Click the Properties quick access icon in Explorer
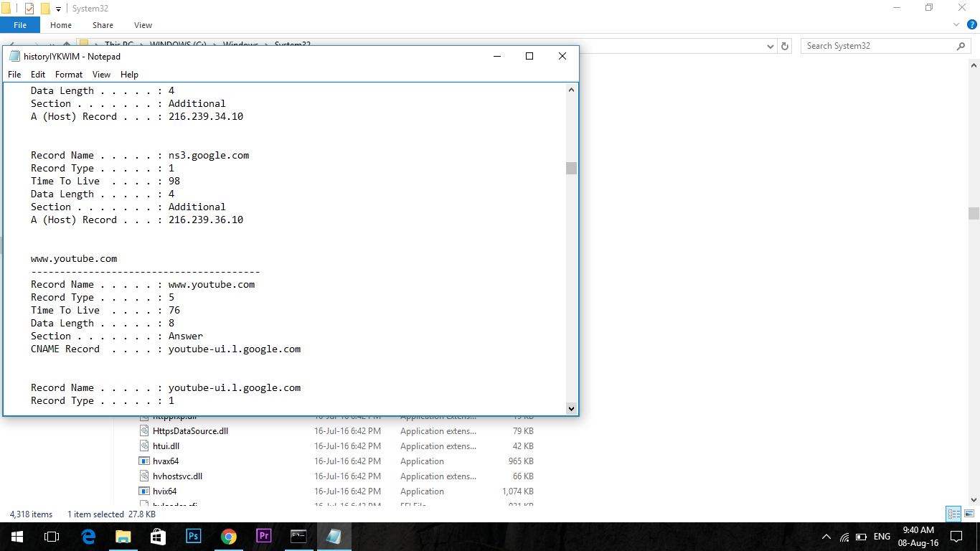 point(29,9)
